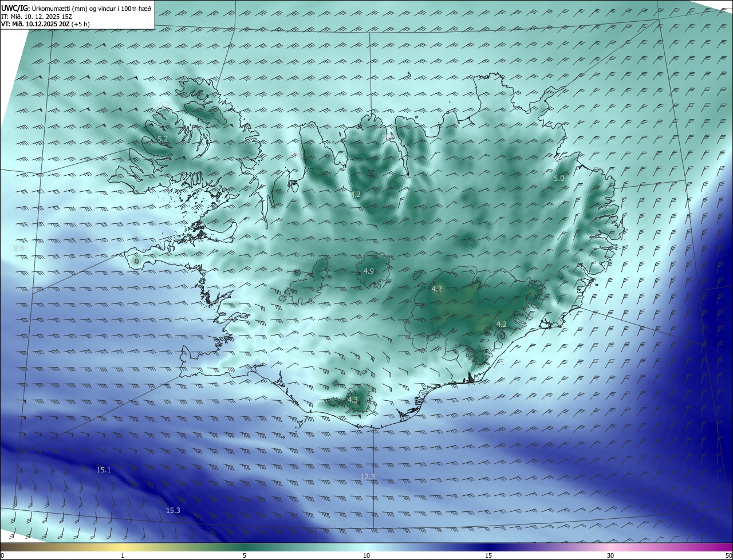Click the yellow section of the color scale
The image size is (733, 560).
(123, 547)
